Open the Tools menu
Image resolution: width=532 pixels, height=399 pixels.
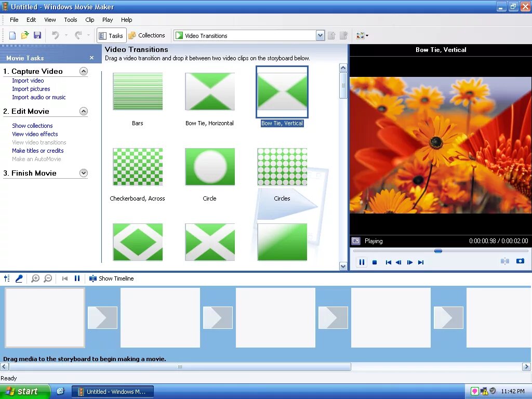tap(71, 20)
